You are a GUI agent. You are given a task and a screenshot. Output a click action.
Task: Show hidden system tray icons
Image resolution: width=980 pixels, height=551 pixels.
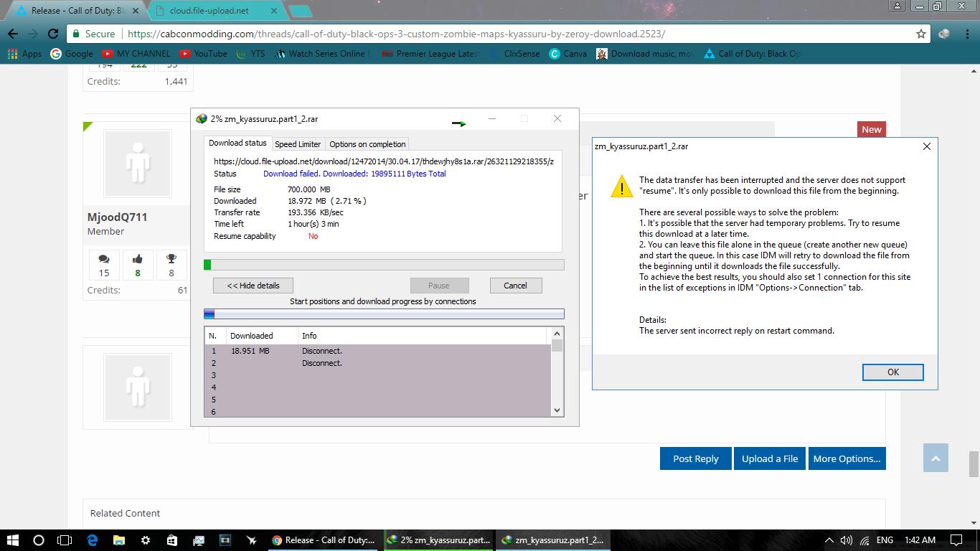829,540
